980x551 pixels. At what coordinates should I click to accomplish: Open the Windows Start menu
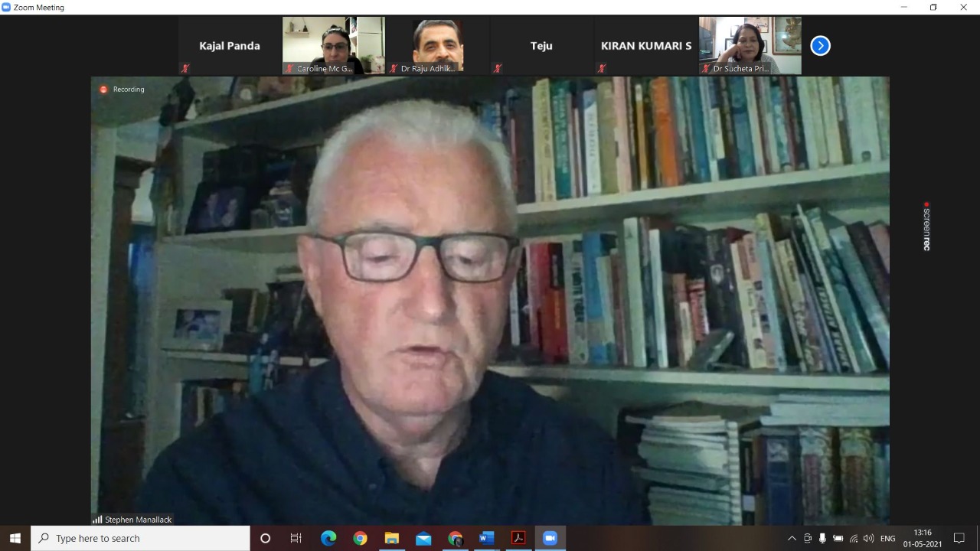coord(15,538)
